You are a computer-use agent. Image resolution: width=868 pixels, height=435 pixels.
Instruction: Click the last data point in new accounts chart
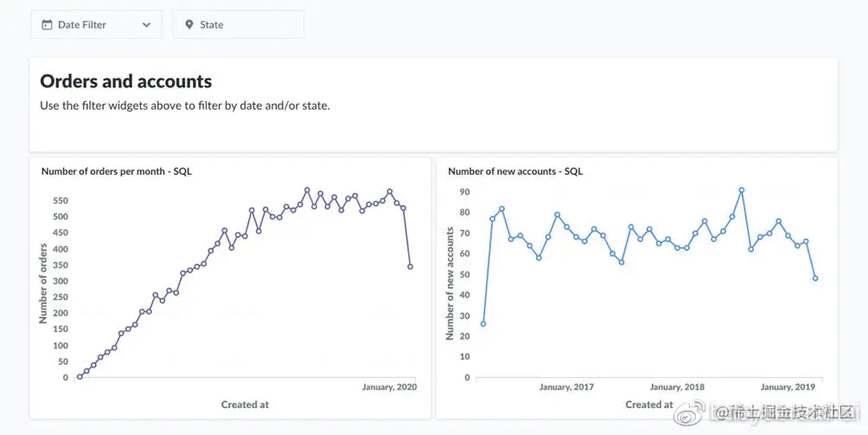(815, 278)
